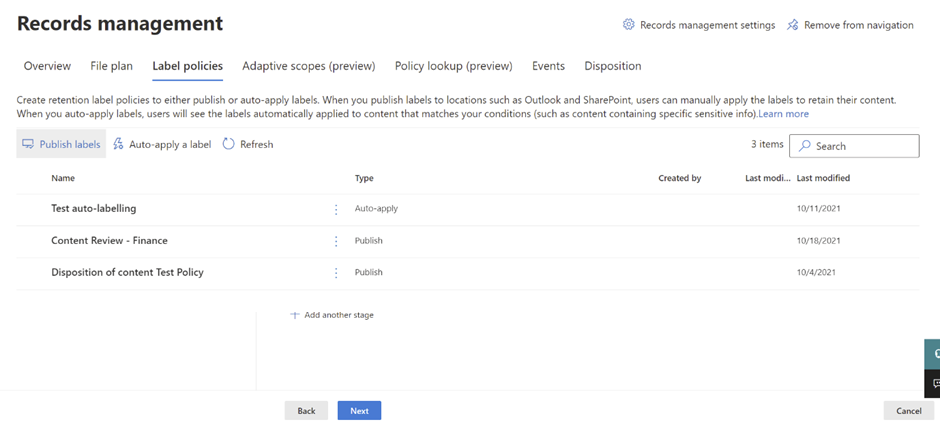Image resolution: width=940 pixels, height=422 pixels.
Task: Open the Adaptive scopes (preview) tab
Action: coord(308,66)
